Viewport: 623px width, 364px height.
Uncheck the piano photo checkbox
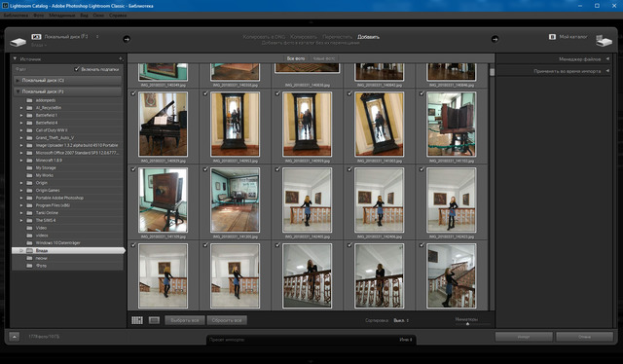133,93
